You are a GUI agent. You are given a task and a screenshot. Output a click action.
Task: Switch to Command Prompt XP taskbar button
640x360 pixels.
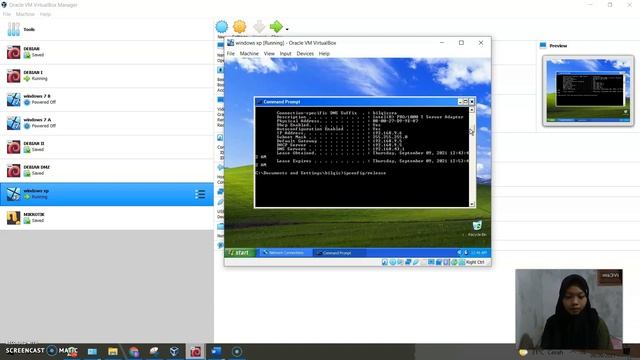click(339, 253)
